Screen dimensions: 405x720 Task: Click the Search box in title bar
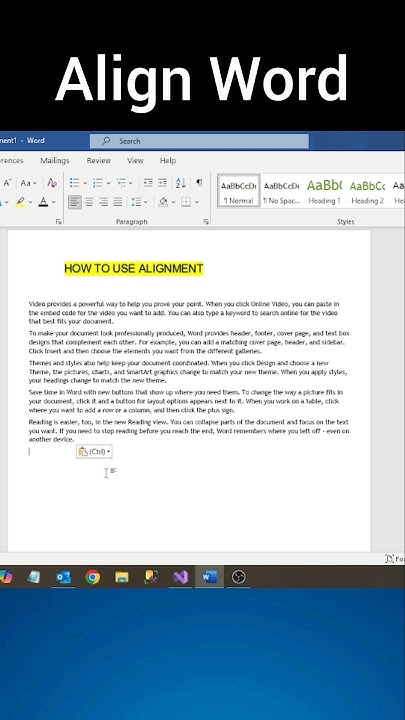pyautogui.click(x=199, y=141)
